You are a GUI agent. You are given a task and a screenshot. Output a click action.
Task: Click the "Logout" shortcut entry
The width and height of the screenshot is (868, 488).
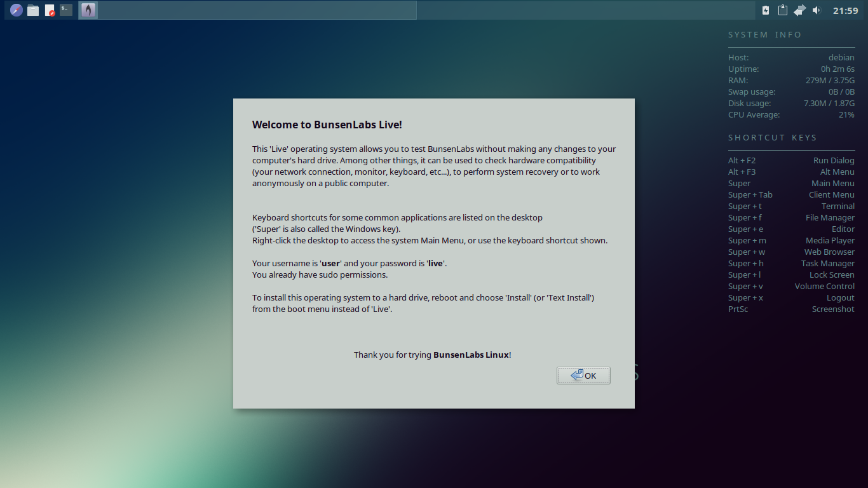tap(841, 298)
